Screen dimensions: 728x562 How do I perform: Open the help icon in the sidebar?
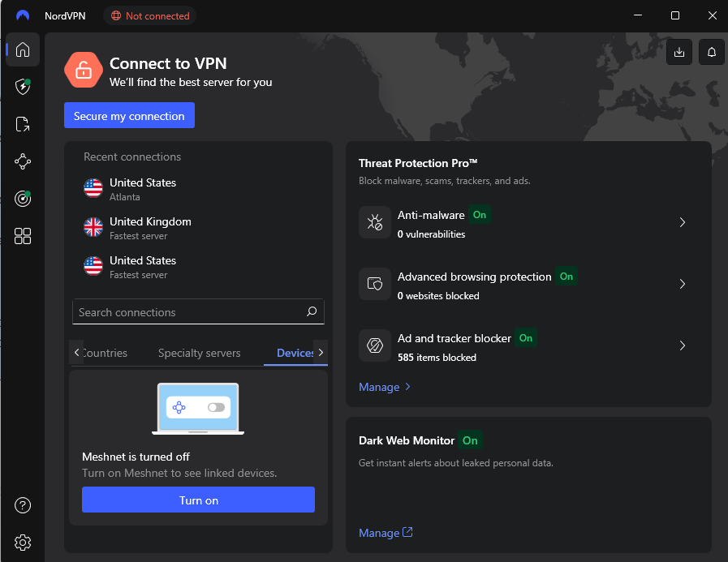[x=23, y=505]
